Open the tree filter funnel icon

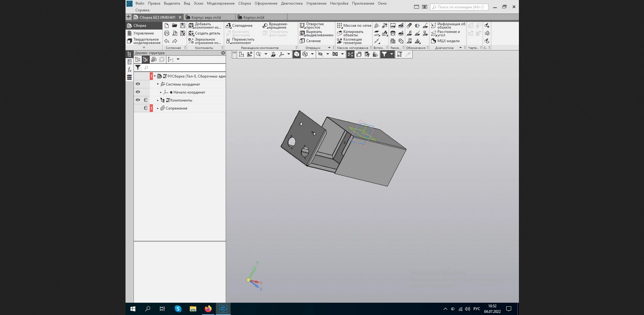[138, 68]
